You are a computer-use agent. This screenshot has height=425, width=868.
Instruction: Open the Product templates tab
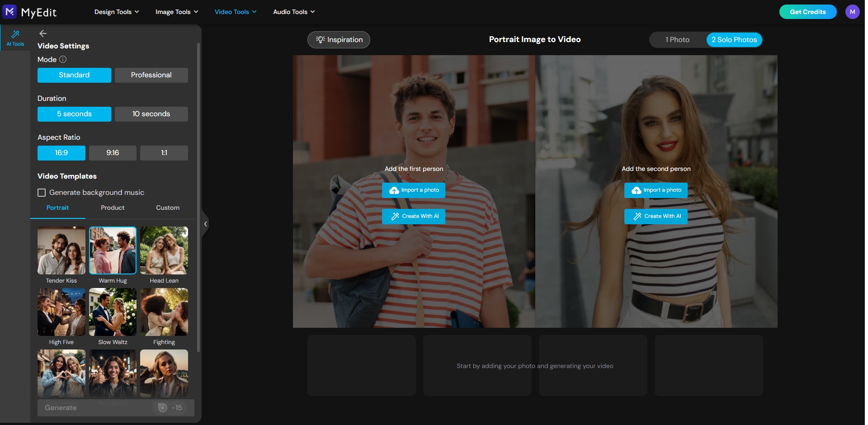[x=113, y=208]
